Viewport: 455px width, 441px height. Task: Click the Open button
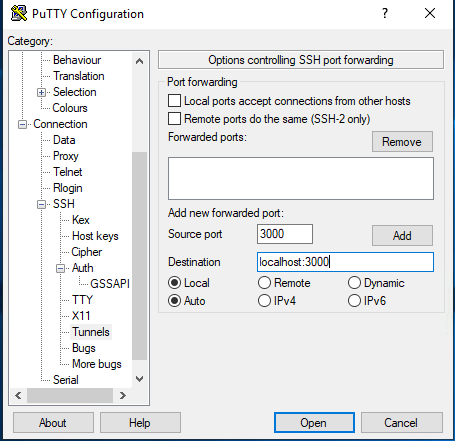tap(314, 423)
